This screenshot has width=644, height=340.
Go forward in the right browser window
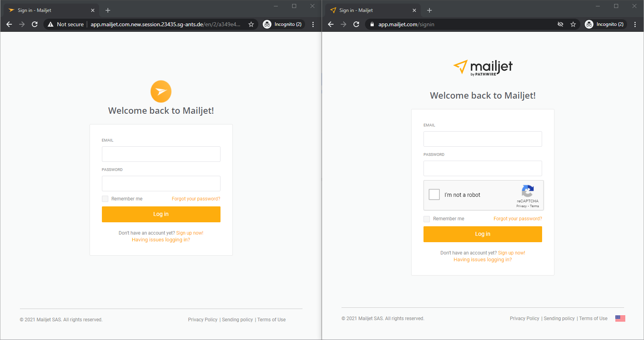point(343,24)
